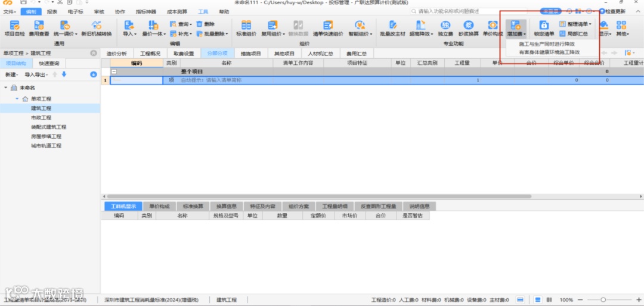
Task: Collapse the left panel with round arrow icon
Action: pos(93,53)
